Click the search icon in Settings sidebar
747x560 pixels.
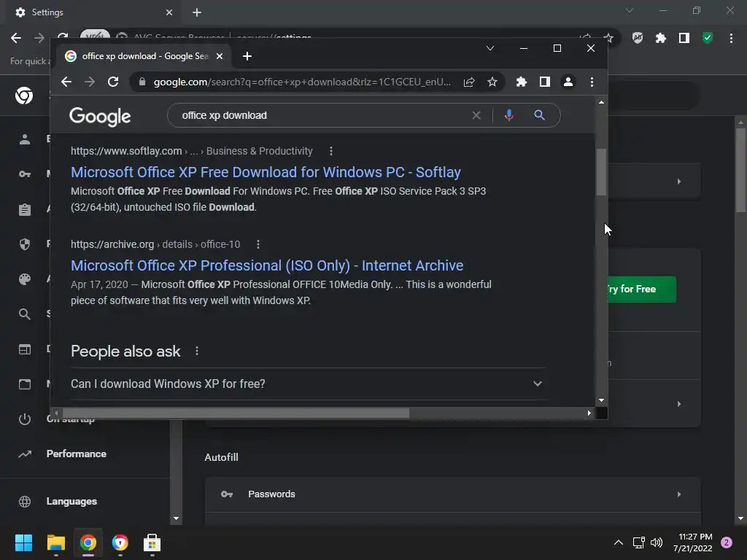click(x=25, y=314)
